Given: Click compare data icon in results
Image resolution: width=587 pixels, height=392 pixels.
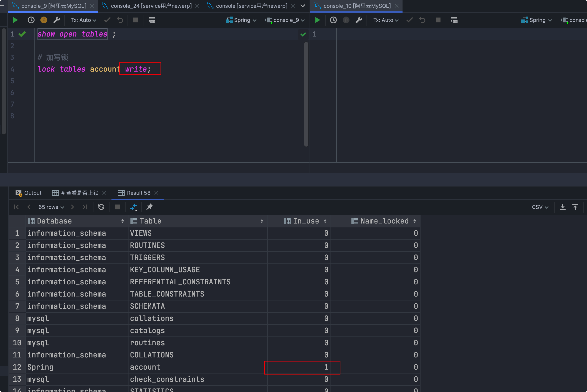Looking at the screenshot, I should tap(134, 207).
